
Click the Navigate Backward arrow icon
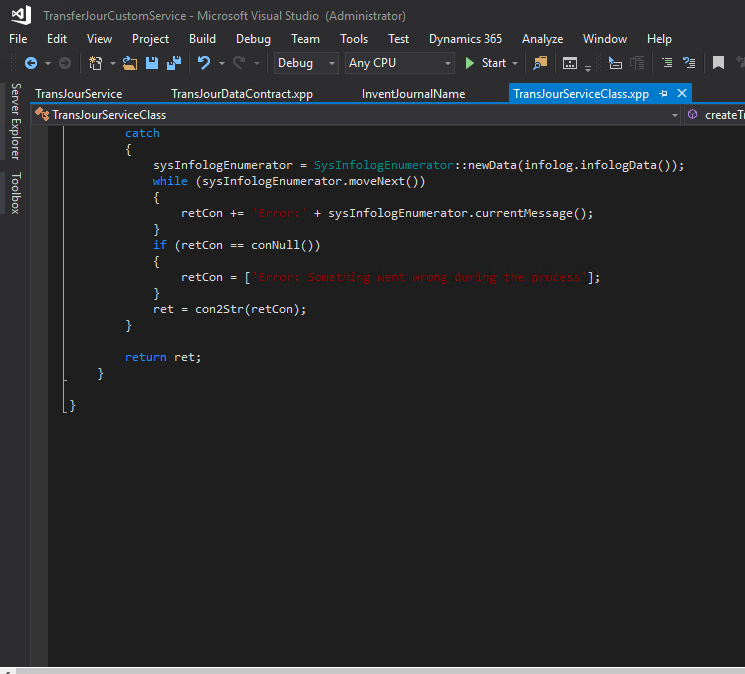coord(30,63)
